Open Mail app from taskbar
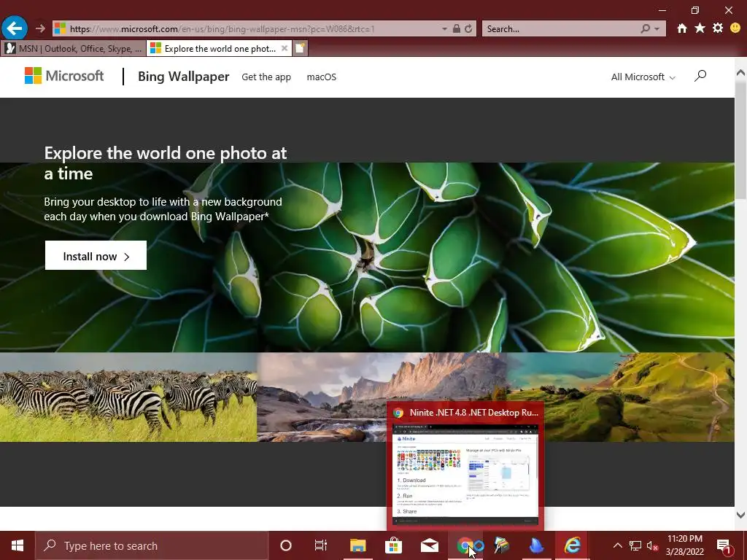This screenshot has height=560, width=747. [429, 545]
